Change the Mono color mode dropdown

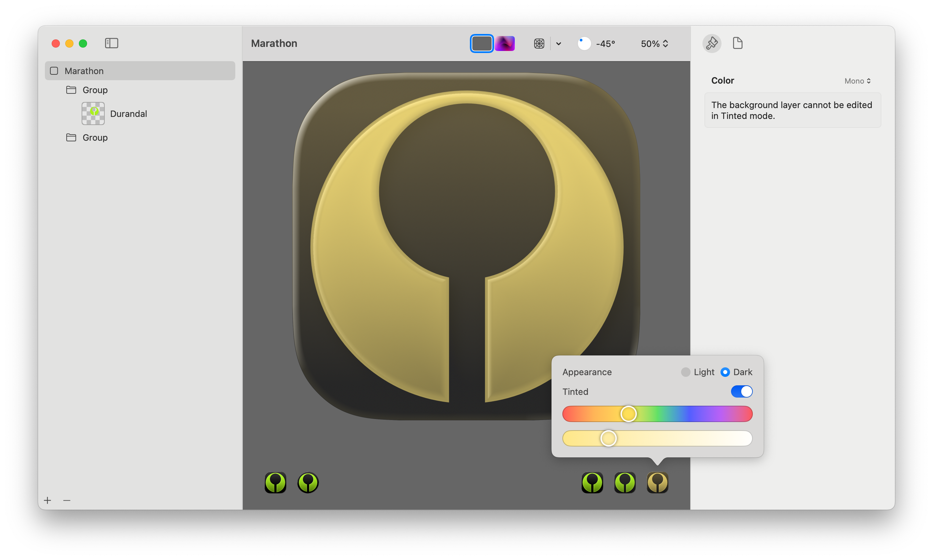pyautogui.click(x=857, y=81)
